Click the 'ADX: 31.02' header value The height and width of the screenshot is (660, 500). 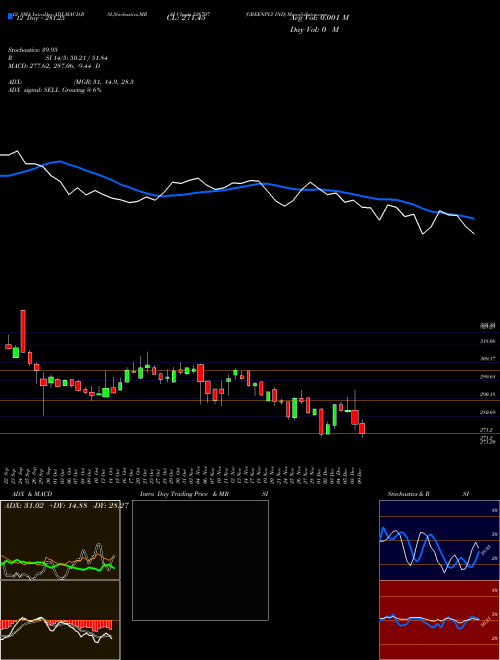24,505
